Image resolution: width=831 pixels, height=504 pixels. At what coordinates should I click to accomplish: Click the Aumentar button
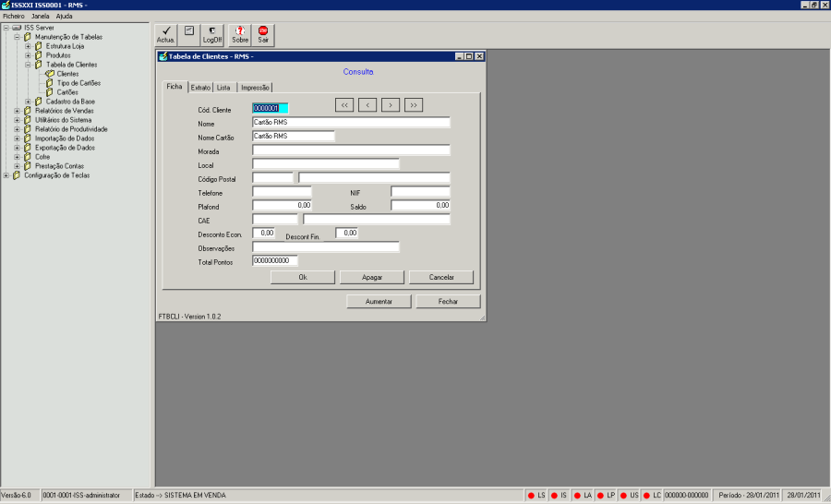pyautogui.click(x=379, y=302)
